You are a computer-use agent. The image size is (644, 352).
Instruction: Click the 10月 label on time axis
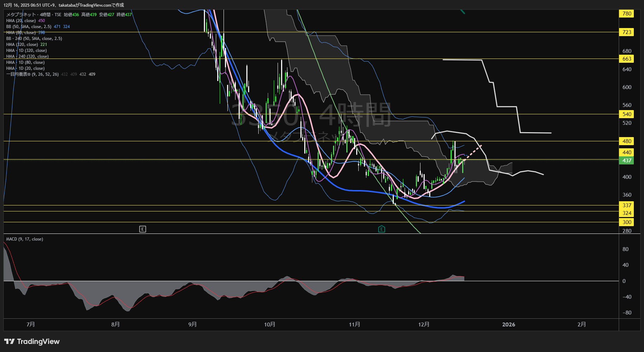point(270,325)
